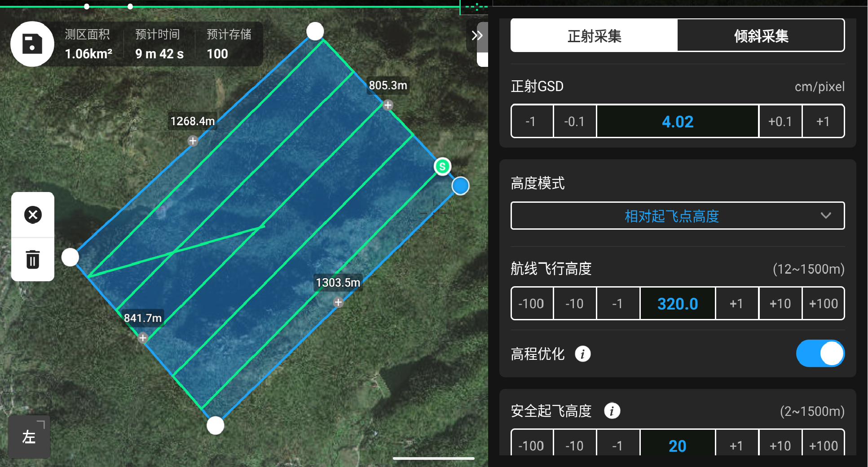Select the top white polygon vertex
Viewport: 868px width, 467px height.
(315, 31)
